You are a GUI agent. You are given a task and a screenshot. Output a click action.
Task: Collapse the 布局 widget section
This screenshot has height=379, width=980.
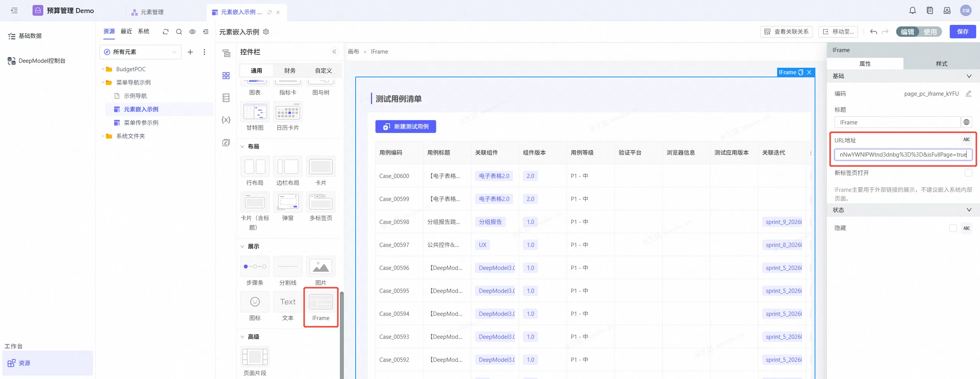(242, 147)
